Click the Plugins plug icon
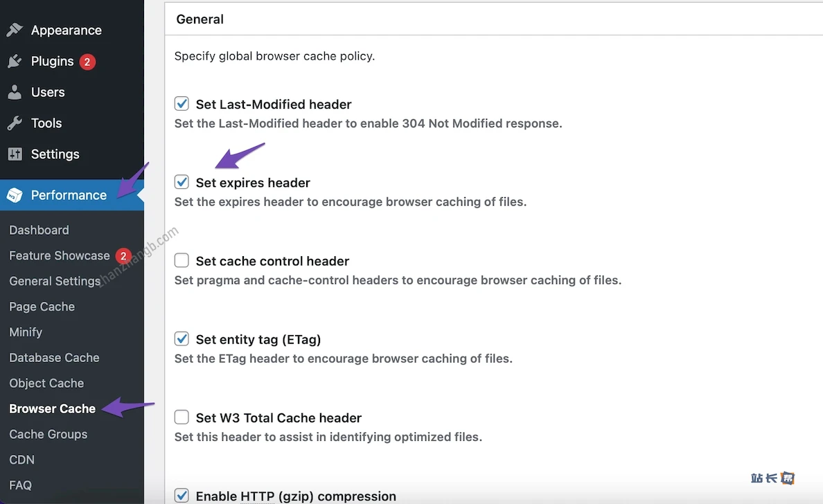 [x=15, y=62]
